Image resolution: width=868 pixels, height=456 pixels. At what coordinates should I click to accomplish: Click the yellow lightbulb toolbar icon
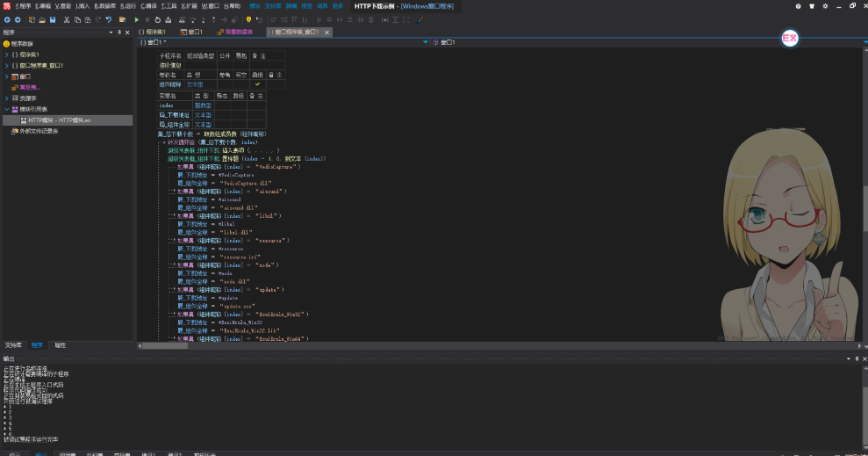point(248,18)
